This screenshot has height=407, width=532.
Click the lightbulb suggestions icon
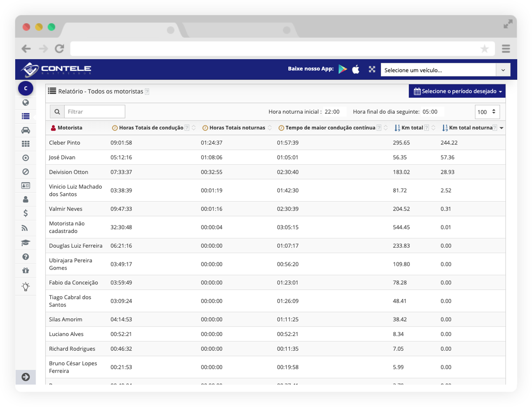[26, 287]
